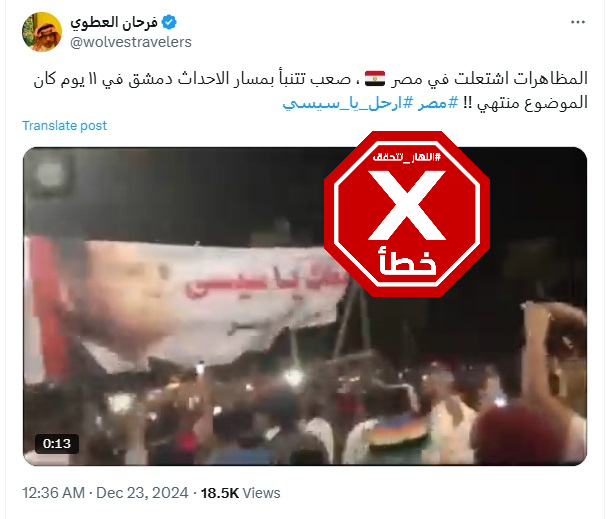Click the 12:36 AM timestamp
Image resolution: width=606 pixels, height=519 pixels.
pyautogui.click(x=53, y=493)
